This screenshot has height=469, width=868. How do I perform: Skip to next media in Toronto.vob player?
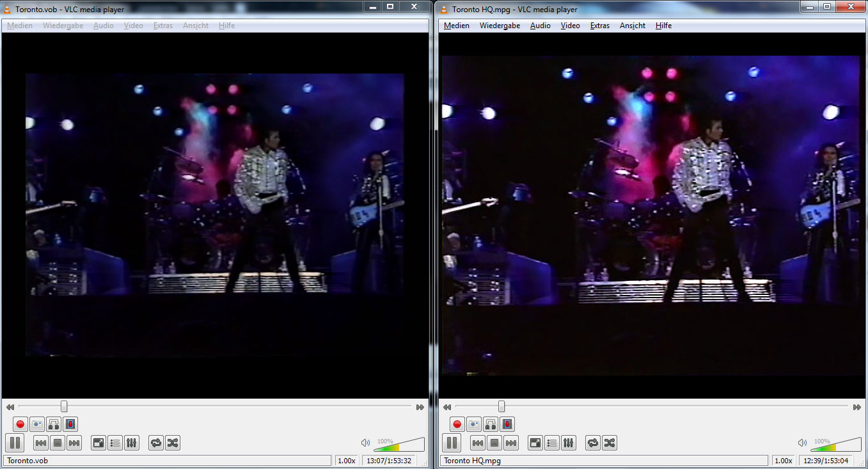(74, 443)
